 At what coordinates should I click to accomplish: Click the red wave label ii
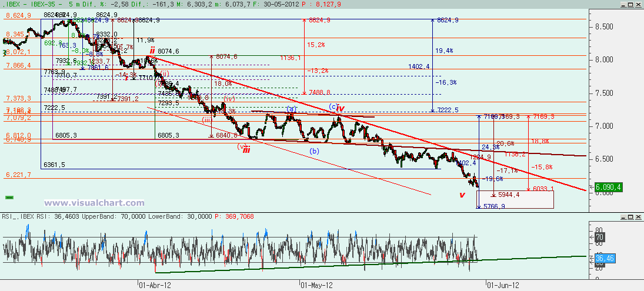point(152,51)
